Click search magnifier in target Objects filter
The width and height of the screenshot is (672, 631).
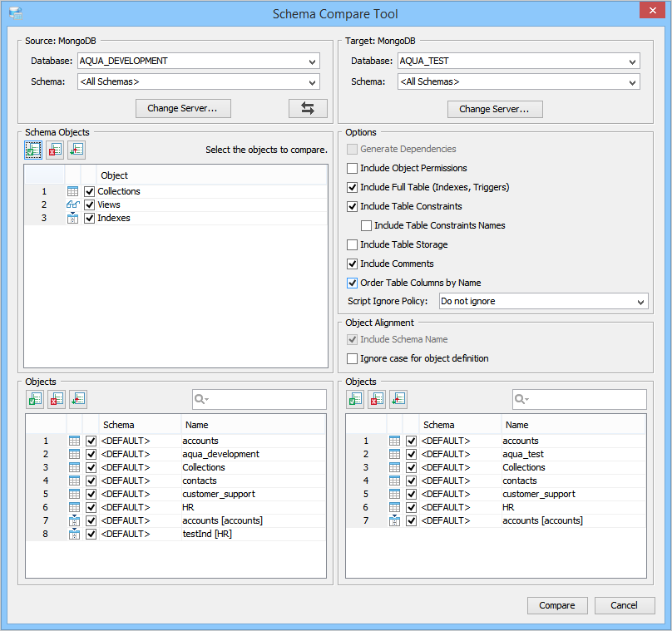521,399
